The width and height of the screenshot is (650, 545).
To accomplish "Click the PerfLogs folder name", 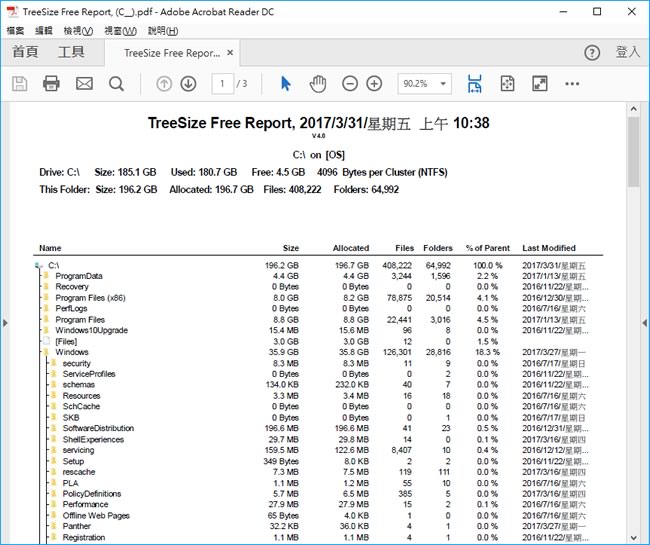I will (71, 309).
